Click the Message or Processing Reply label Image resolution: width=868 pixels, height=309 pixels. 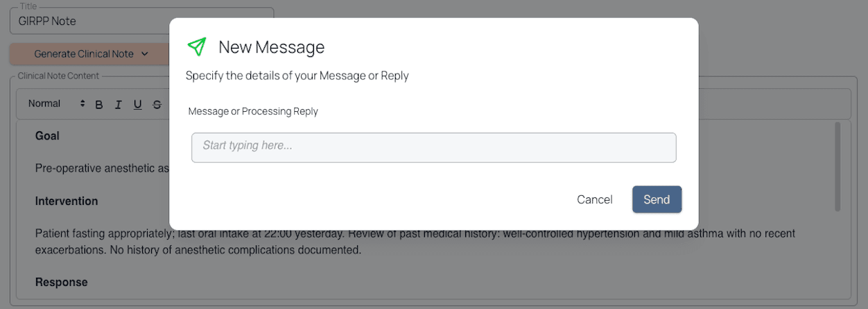253,111
